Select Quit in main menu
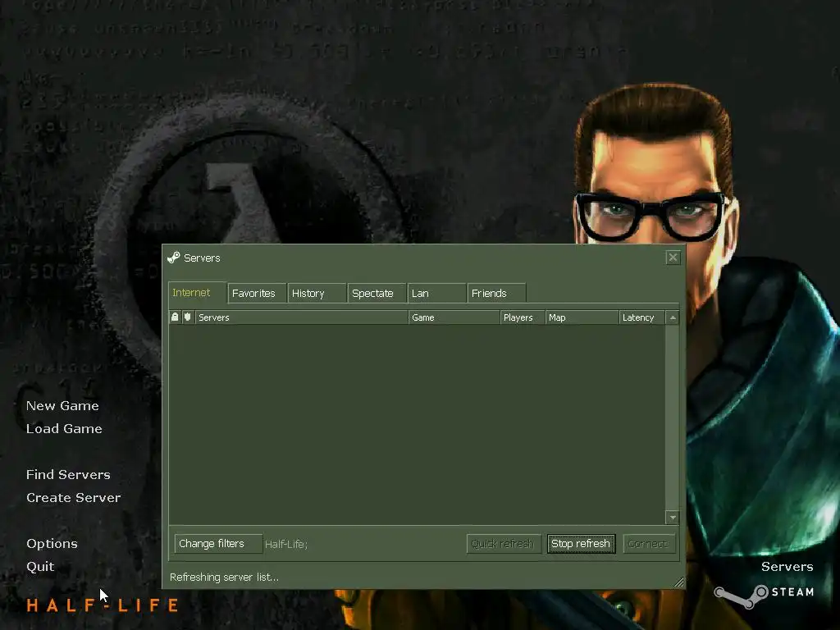This screenshot has width=840, height=630. pyautogui.click(x=41, y=567)
